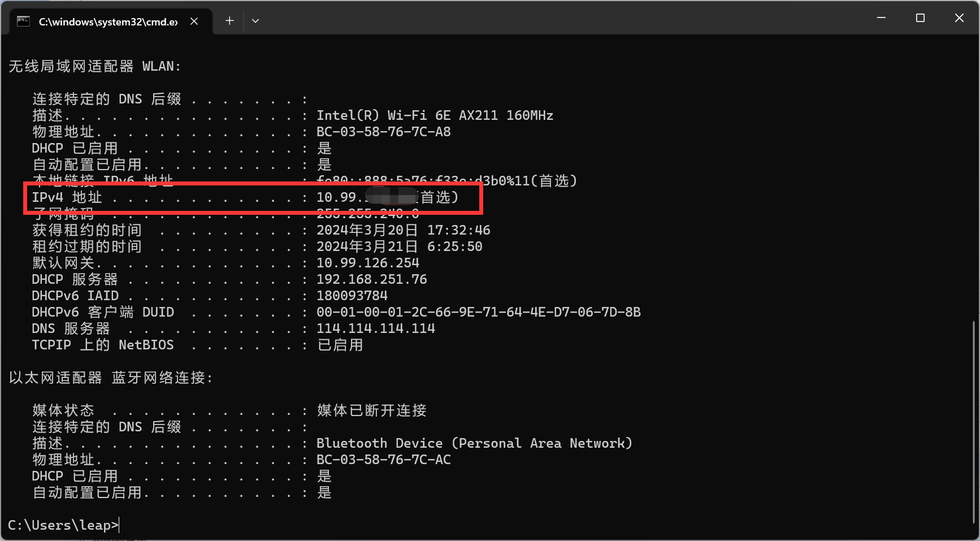Click the default gateway 10.99.126.254
This screenshot has width=980, height=541.
(367, 263)
